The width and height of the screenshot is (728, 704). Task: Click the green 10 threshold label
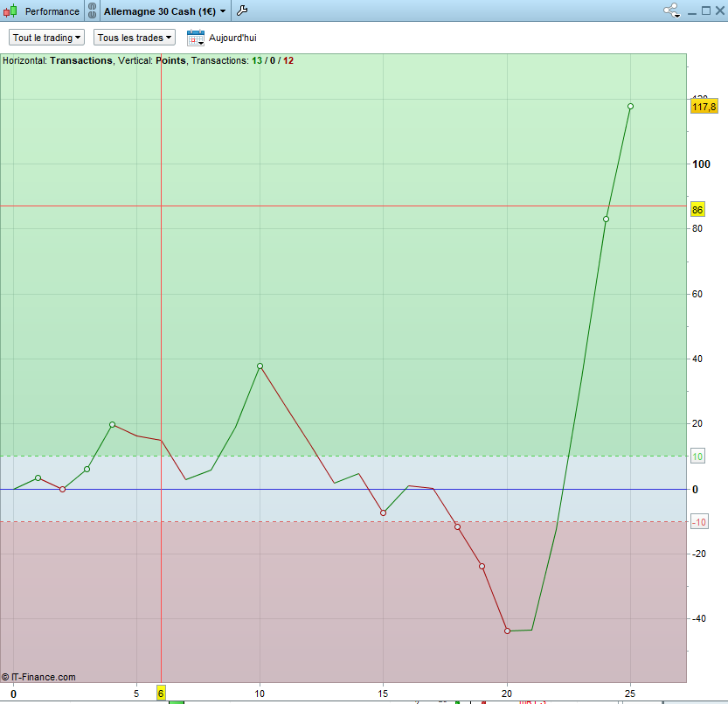(x=697, y=457)
